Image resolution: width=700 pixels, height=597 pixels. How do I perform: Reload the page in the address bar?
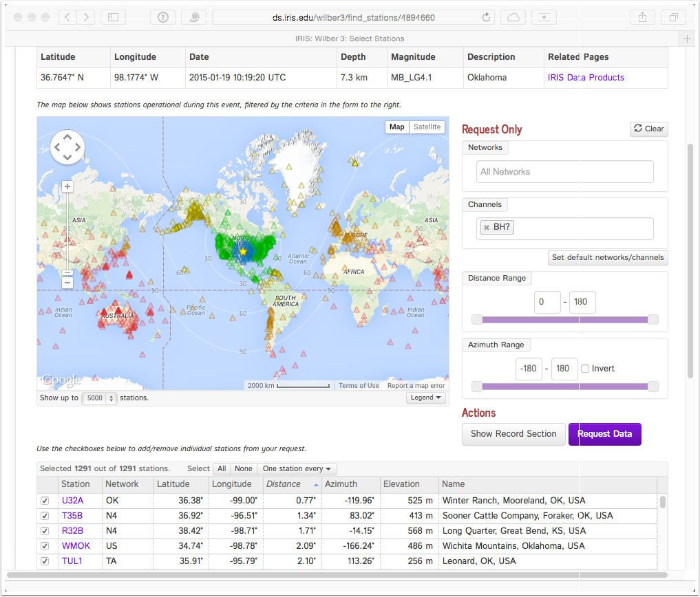point(486,17)
